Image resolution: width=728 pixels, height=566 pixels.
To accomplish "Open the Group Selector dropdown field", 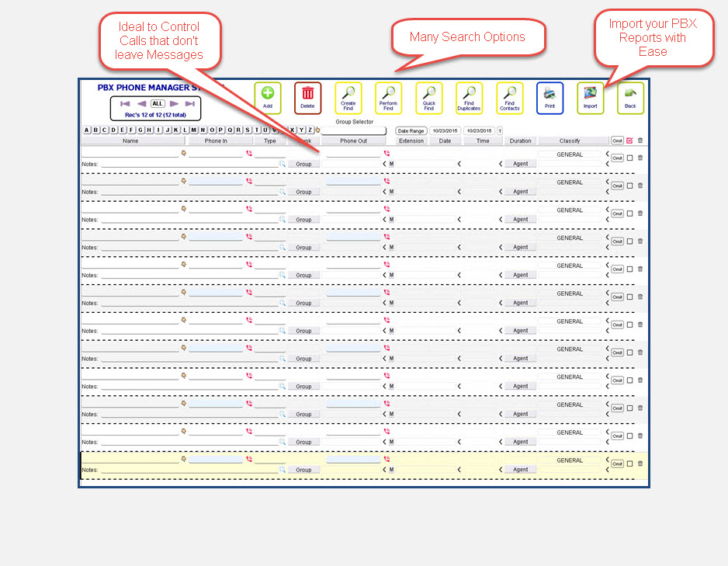I will pos(354,130).
